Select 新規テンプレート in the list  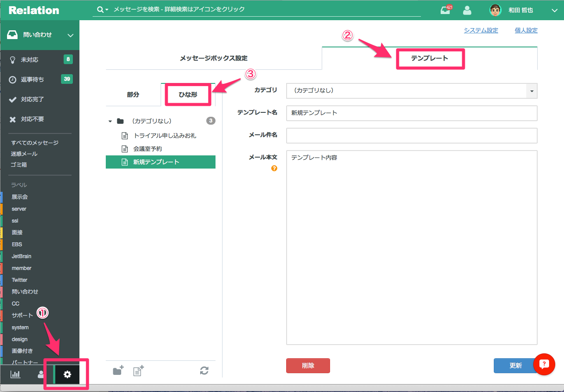tap(161, 162)
